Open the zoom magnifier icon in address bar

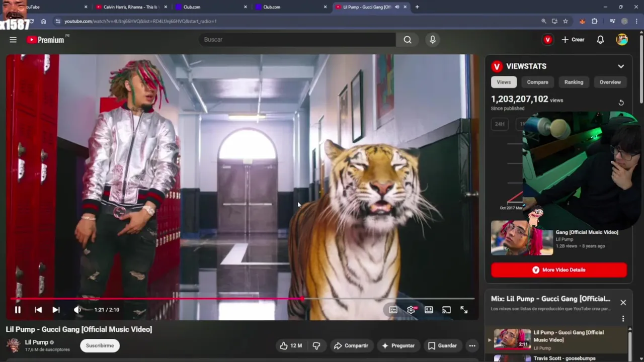(544, 21)
